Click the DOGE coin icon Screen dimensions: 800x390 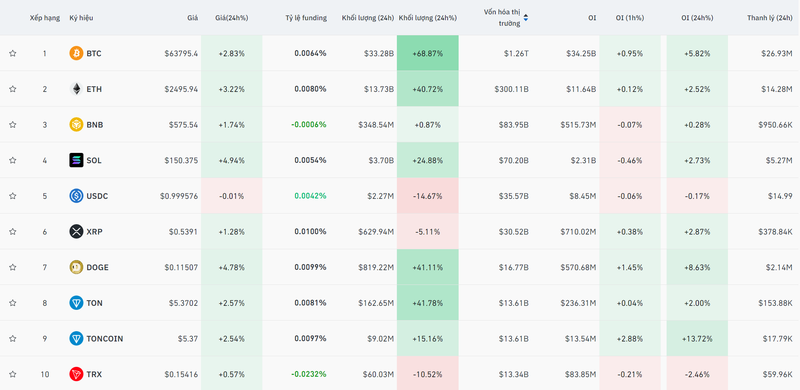[x=76, y=267]
